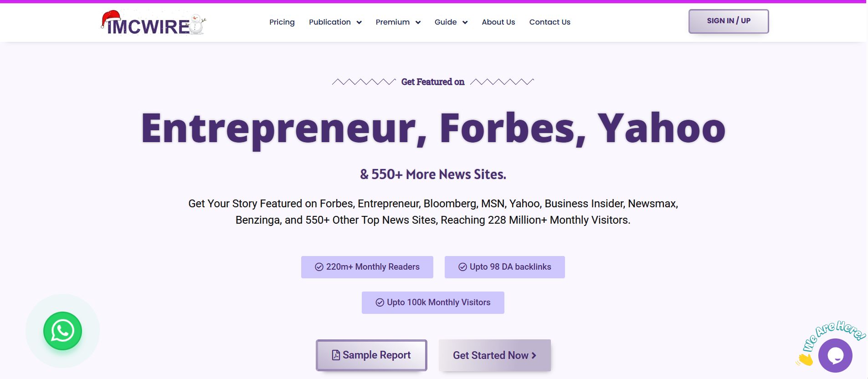Image resolution: width=868 pixels, height=379 pixels.
Task: Open the WhatsApp chat icon
Action: pos(62,331)
